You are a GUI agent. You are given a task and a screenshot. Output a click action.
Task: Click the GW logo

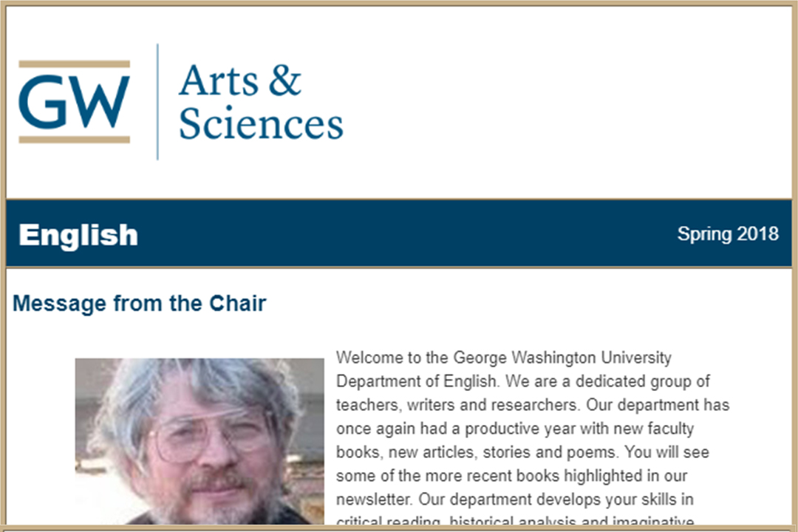[x=75, y=102]
